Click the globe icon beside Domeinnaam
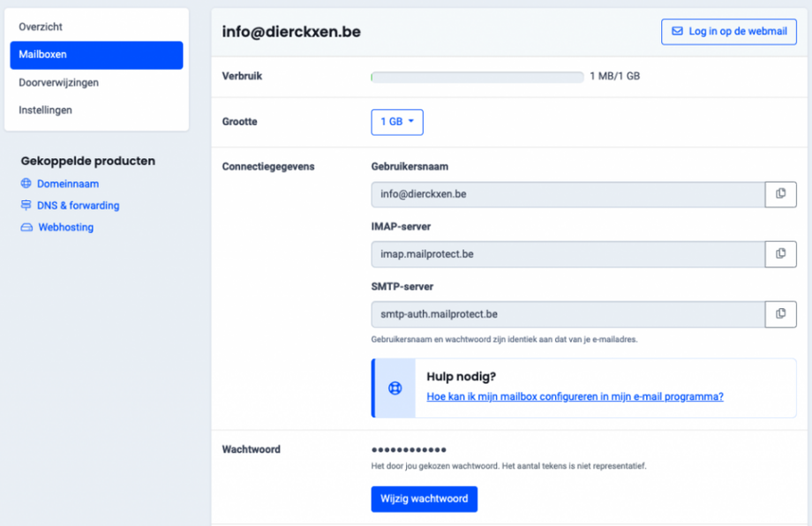The image size is (812, 526). point(26,184)
